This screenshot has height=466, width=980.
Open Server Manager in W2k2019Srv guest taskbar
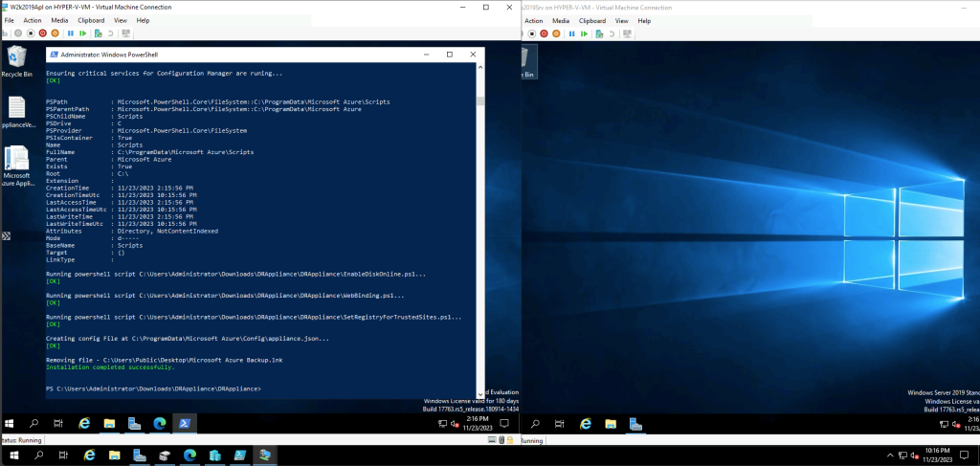pyautogui.click(x=635, y=423)
